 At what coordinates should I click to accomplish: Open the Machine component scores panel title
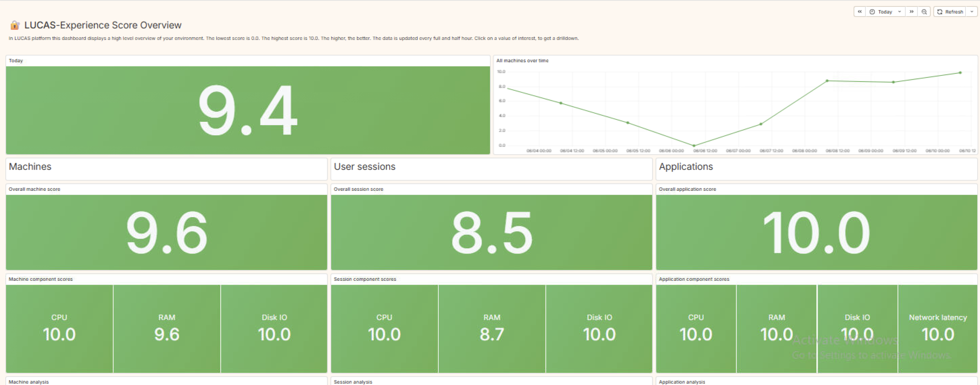[x=41, y=279]
